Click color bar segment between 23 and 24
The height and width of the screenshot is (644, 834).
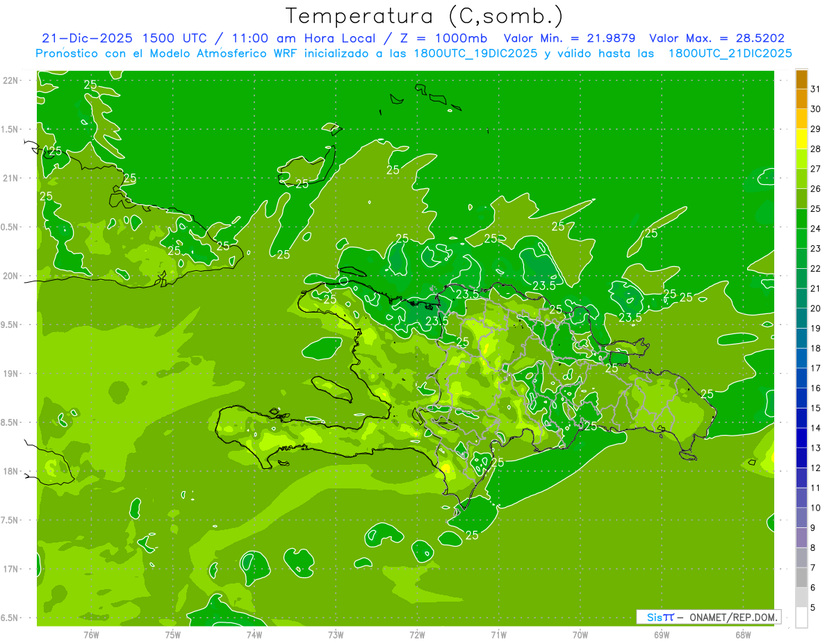[x=801, y=238]
